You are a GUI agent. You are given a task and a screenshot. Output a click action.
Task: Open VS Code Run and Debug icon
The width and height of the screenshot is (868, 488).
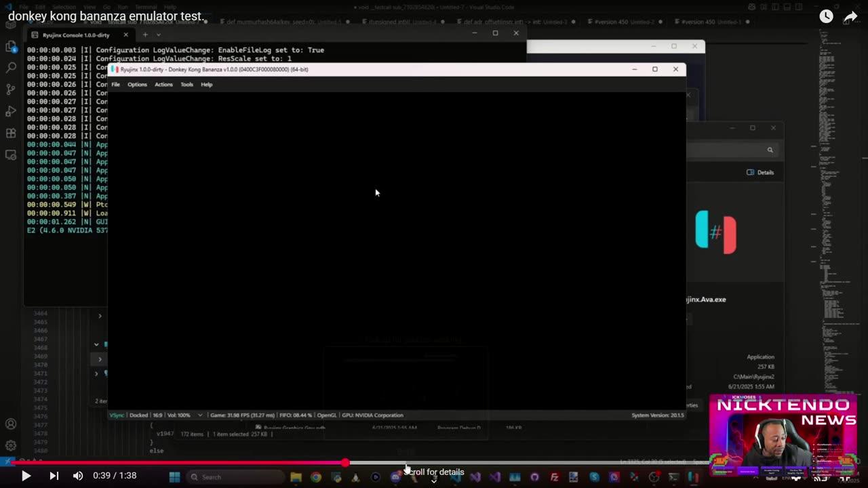tap(11, 111)
